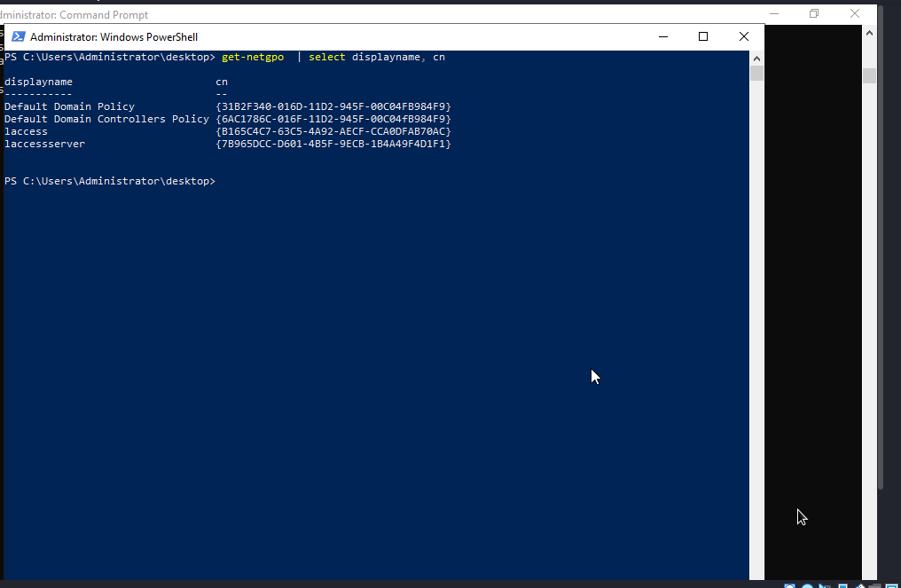Minimize the Windows PowerShell window
The height and width of the screenshot is (588, 901).
(663, 36)
